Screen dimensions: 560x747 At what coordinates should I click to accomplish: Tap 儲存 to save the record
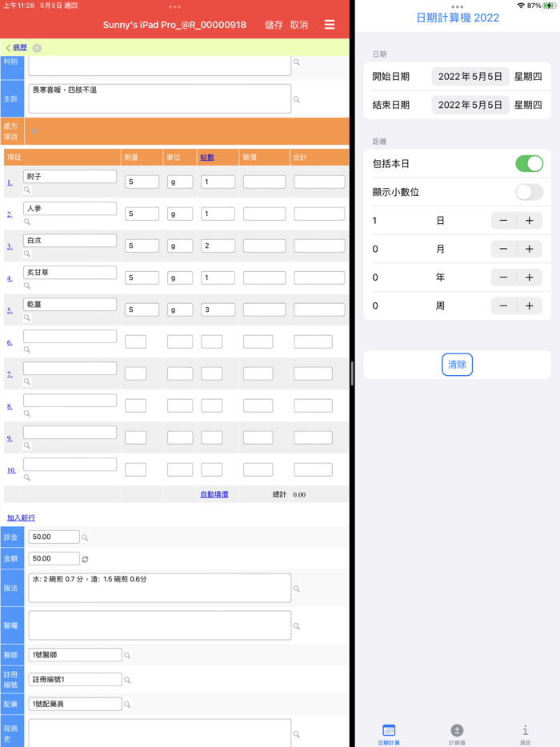(x=274, y=25)
